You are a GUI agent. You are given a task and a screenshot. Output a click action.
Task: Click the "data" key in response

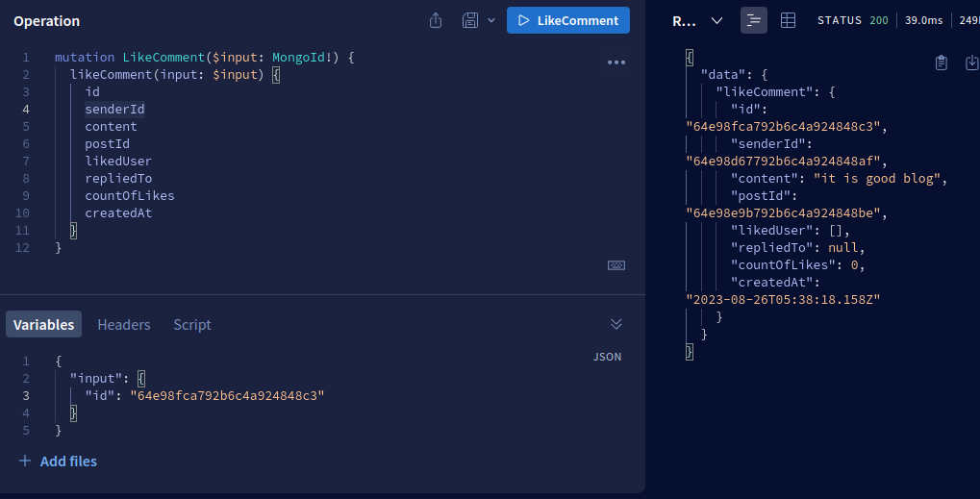pos(724,75)
